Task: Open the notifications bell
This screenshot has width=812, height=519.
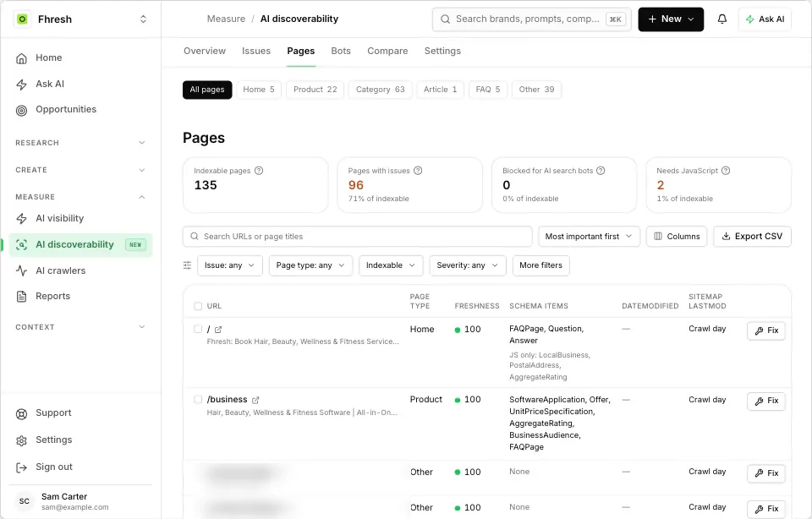Action: (x=721, y=19)
